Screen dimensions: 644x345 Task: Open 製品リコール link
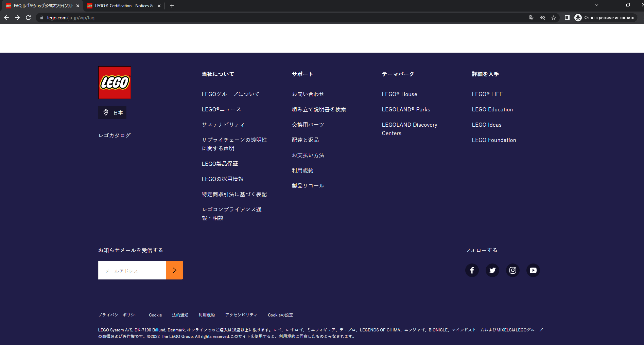pyautogui.click(x=308, y=186)
